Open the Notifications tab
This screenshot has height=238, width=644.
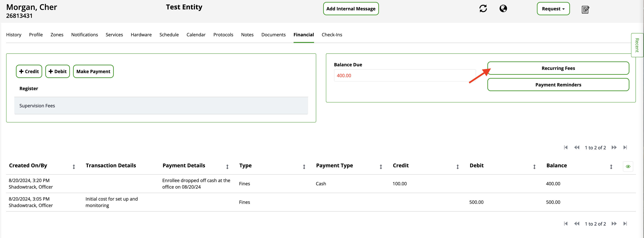click(85, 35)
